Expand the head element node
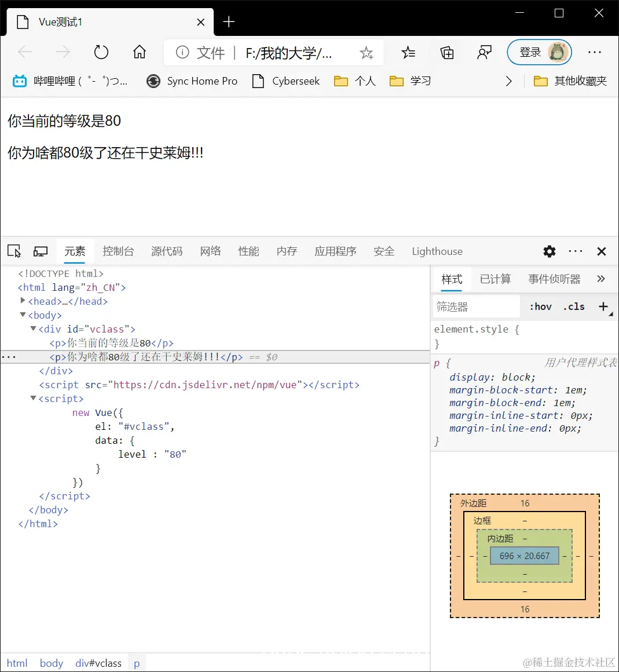Screen dimensions: 619x672 pos(21,301)
